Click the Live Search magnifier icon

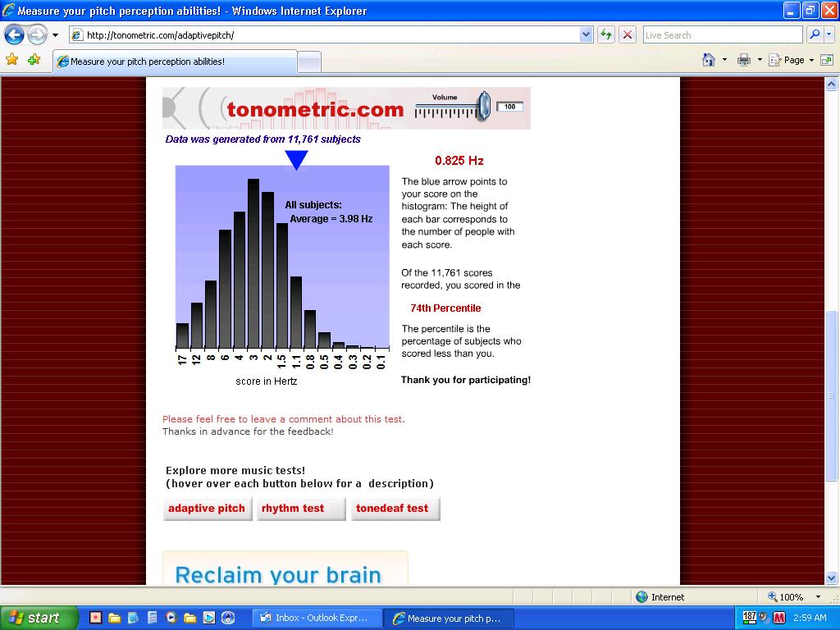click(x=815, y=34)
